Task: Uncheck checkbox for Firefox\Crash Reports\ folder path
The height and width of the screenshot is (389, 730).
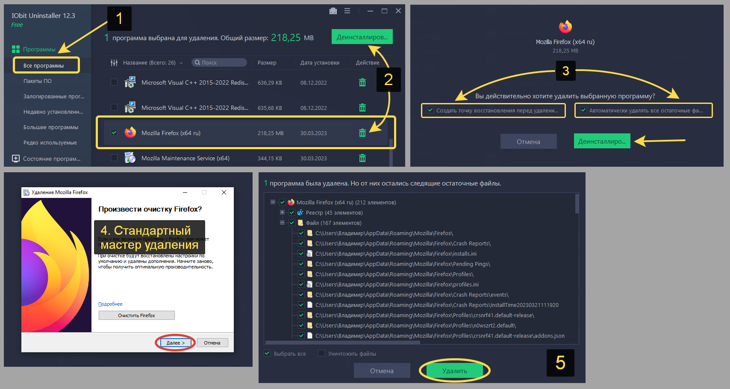Action: 301,243
